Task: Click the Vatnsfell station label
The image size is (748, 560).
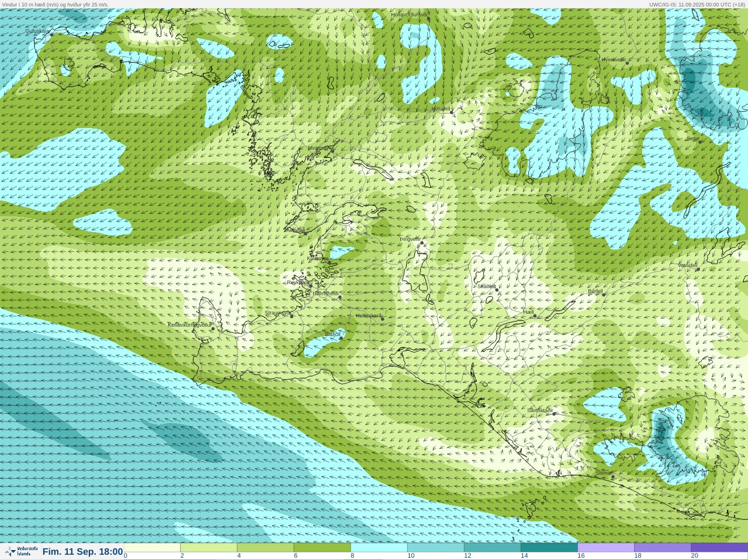Action: 687,265
